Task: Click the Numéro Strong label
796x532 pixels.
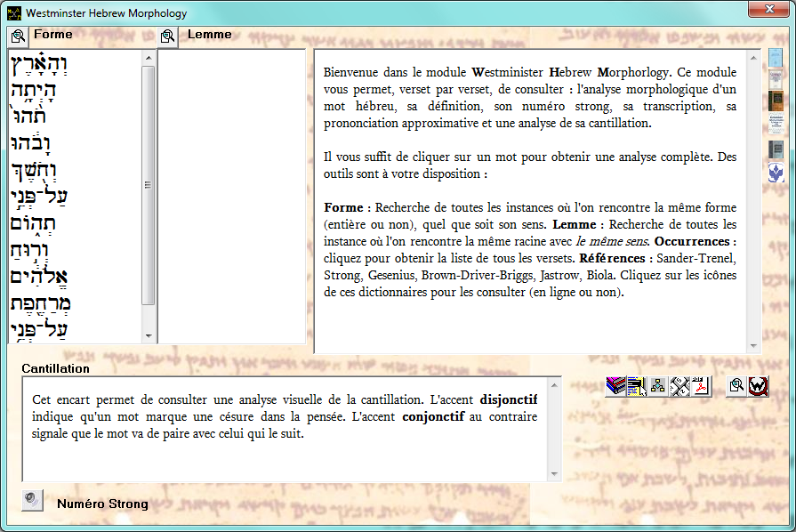Action: point(102,504)
